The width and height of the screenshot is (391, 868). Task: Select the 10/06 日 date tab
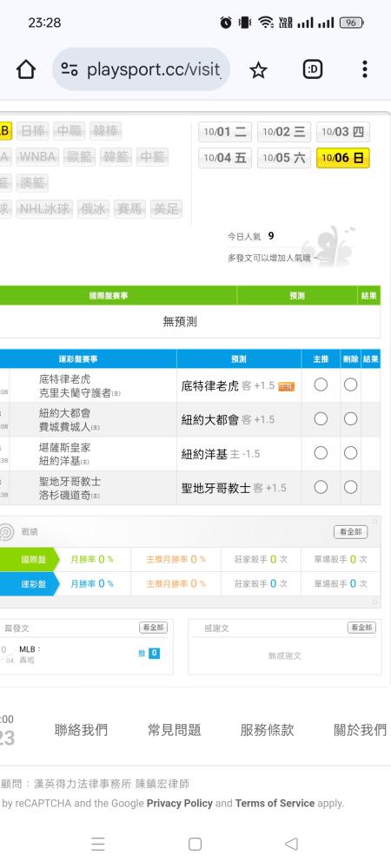tap(343, 158)
